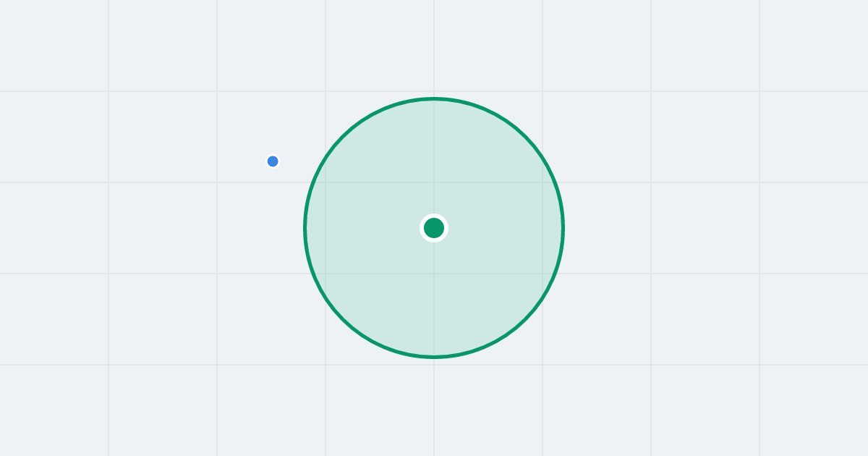Viewport: 868px width, 456px height.
Task: Click the upper-left grid intersection inside the circle
Action: click(325, 182)
